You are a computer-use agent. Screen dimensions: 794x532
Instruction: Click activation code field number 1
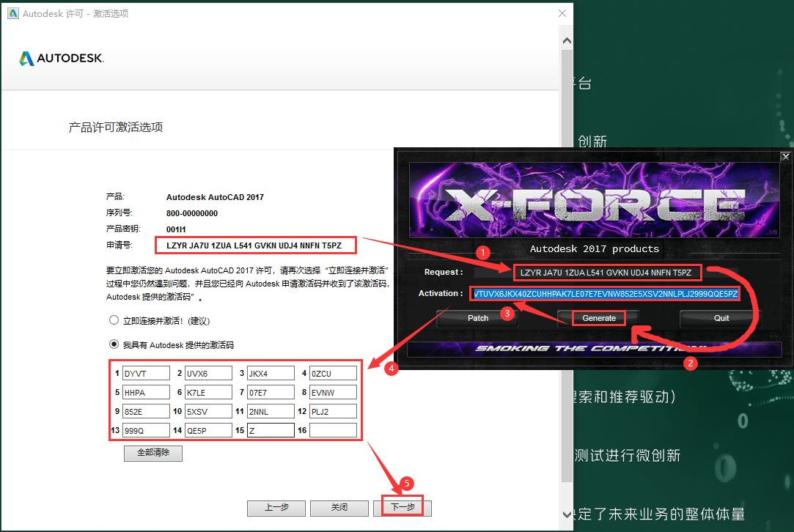[x=146, y=374]
